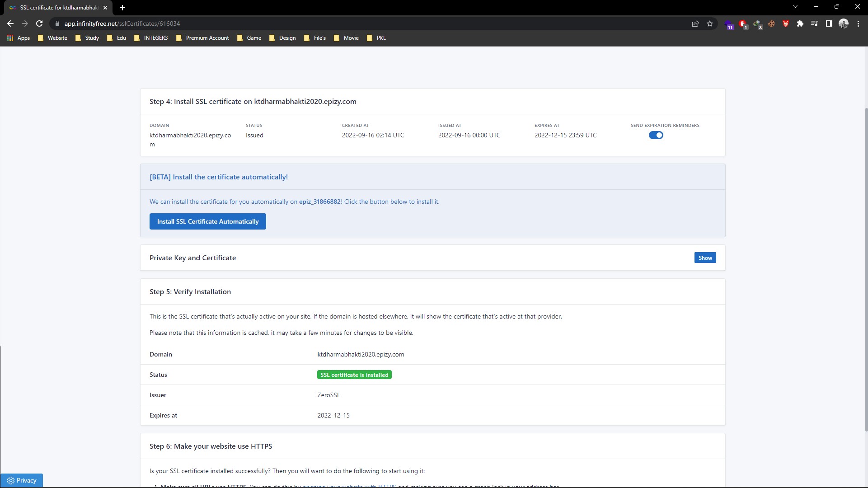Open the red hand blocker extension
The image size is (868, 488).
point(743,24)
